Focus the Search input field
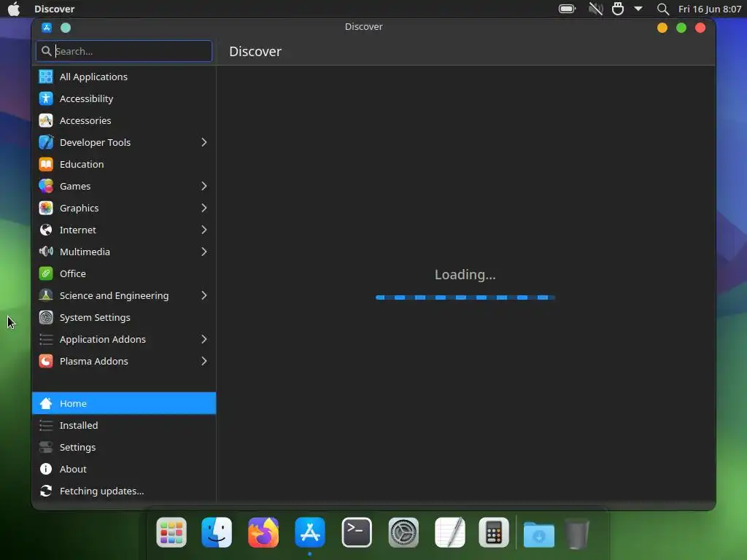Screen dimensions: 747x560 124,51
